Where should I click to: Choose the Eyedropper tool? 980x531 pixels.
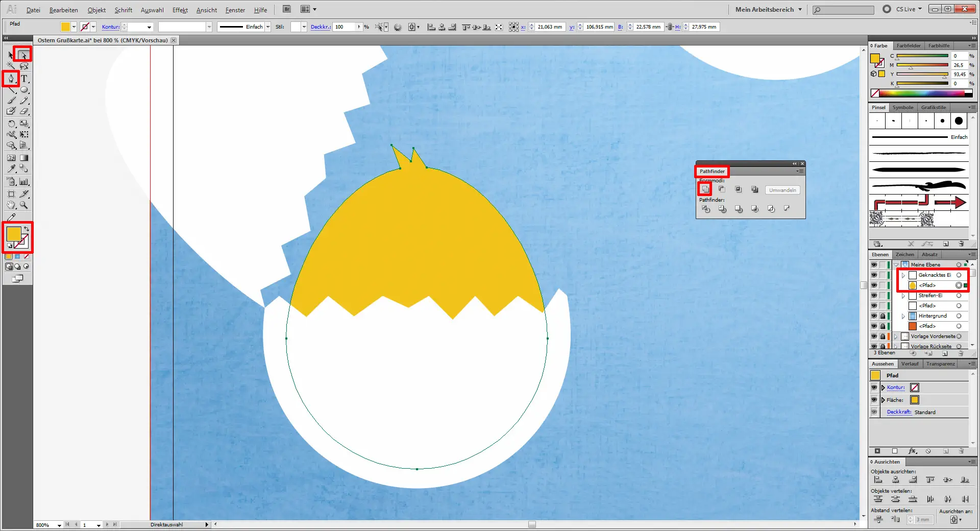click(x=11, y=168)
